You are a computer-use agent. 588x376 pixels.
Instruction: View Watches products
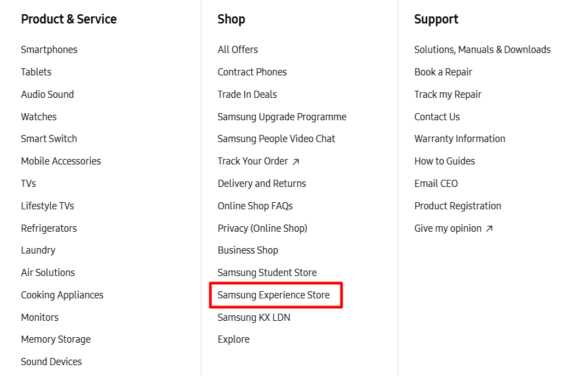click(x=38, y=116)
